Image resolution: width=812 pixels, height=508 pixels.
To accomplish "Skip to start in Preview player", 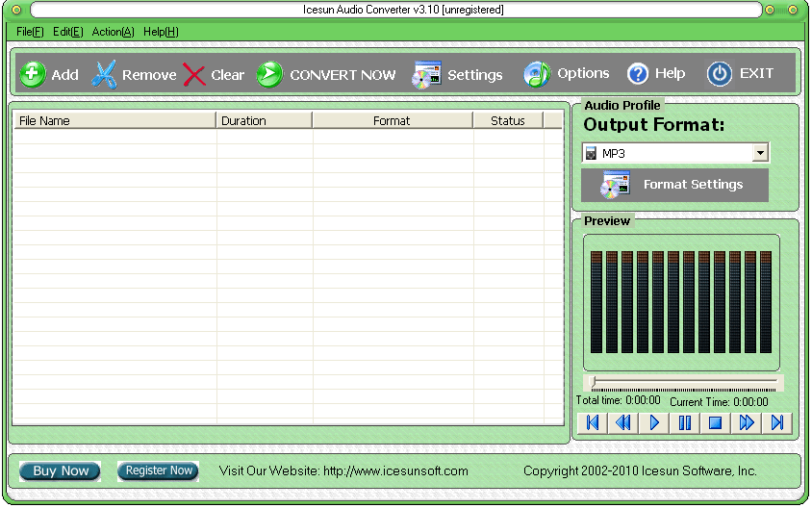I will pos(593,423).
